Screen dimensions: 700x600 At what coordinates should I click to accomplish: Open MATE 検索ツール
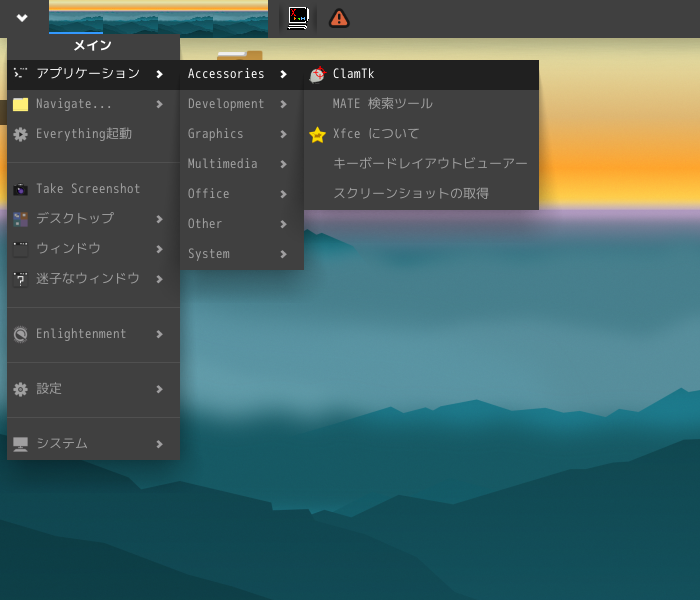pyautogui.click(x=421, y=104)
